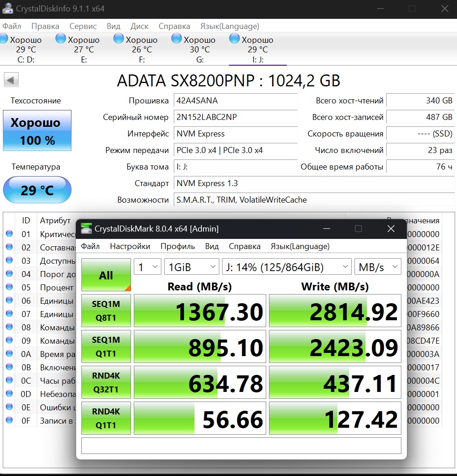Image resolution: width=457 pixels, height=476 pixels.
Task: Select the I: J: disk status orb
Action: pyautogui.click(x=234, y=39)
